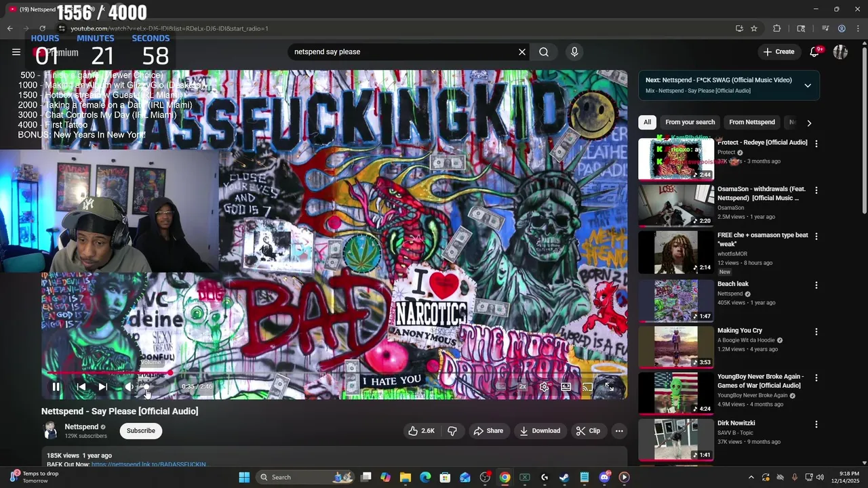Open File Explorer from the taskbar
Viewport: 868px width, 488px height.
(x=406, y=477)
